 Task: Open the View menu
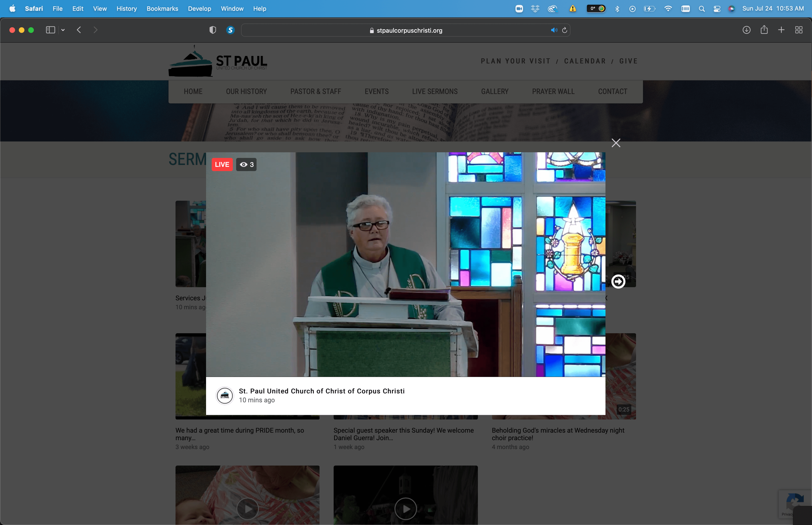tap(100, 8)
